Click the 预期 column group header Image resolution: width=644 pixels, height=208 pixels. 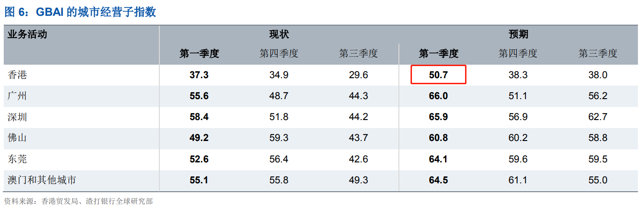tap(518, 34)
